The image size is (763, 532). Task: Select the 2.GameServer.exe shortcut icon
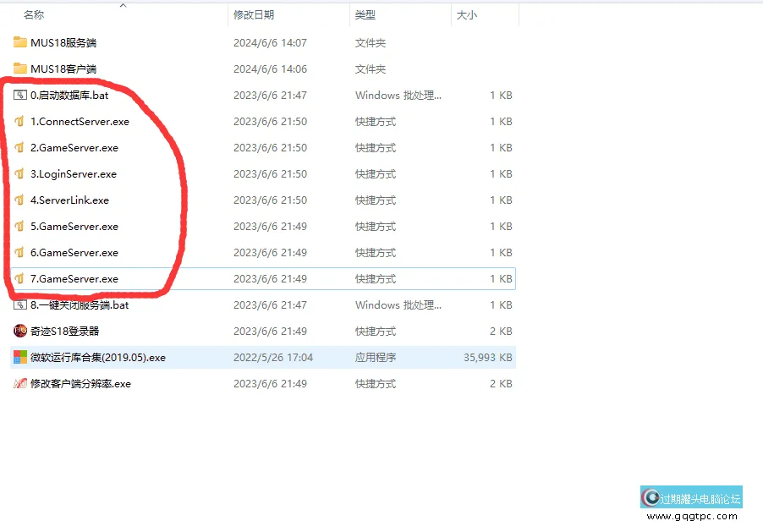point(19,147)
